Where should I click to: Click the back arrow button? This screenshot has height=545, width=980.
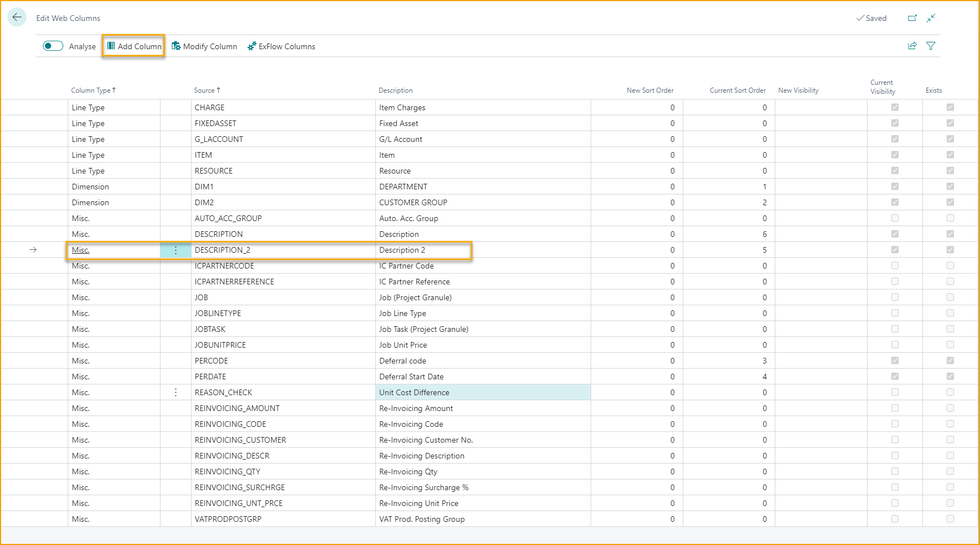coord(17,18)
